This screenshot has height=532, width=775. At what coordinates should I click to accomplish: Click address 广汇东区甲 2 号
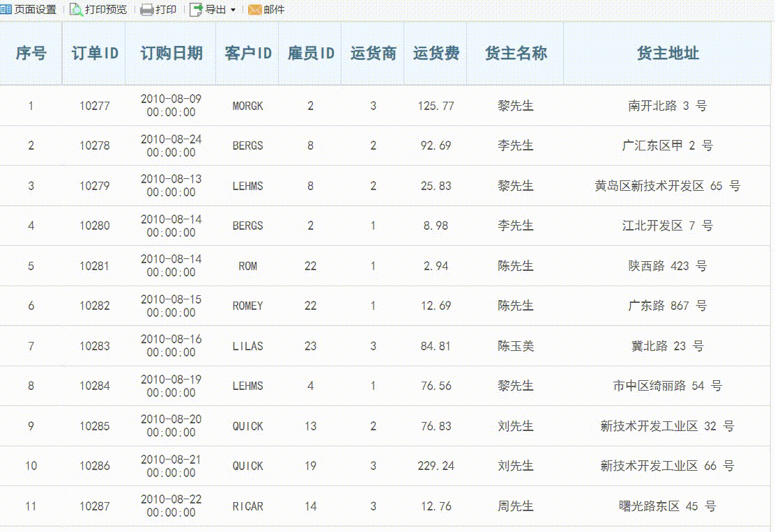coord(667,146)
